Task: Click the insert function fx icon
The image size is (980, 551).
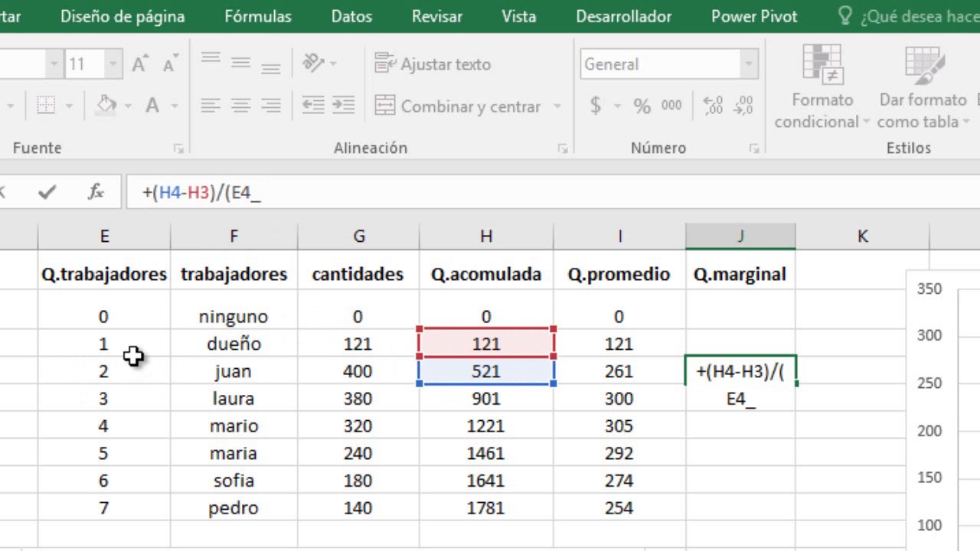Action: click(96, 192)
